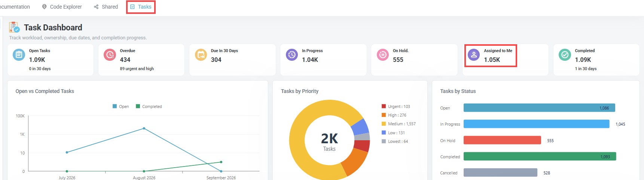
Task: Select the red On Hold status bar
Action: (x=502, y=140)
